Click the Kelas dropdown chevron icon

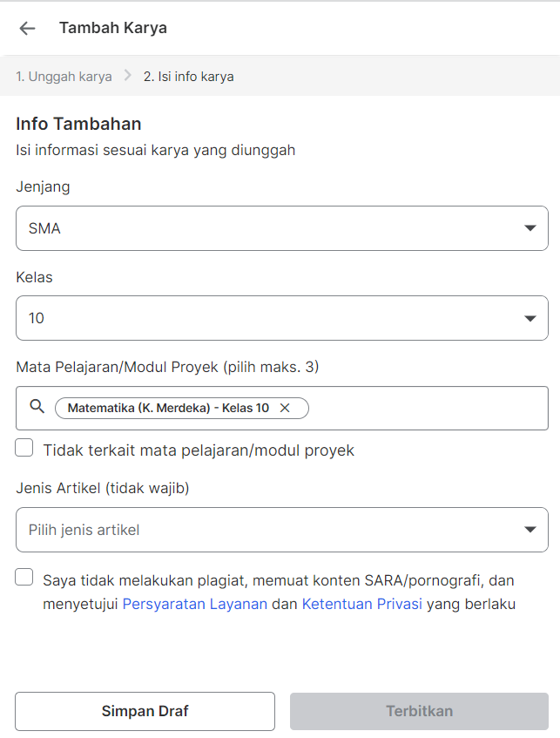(530, 318)
